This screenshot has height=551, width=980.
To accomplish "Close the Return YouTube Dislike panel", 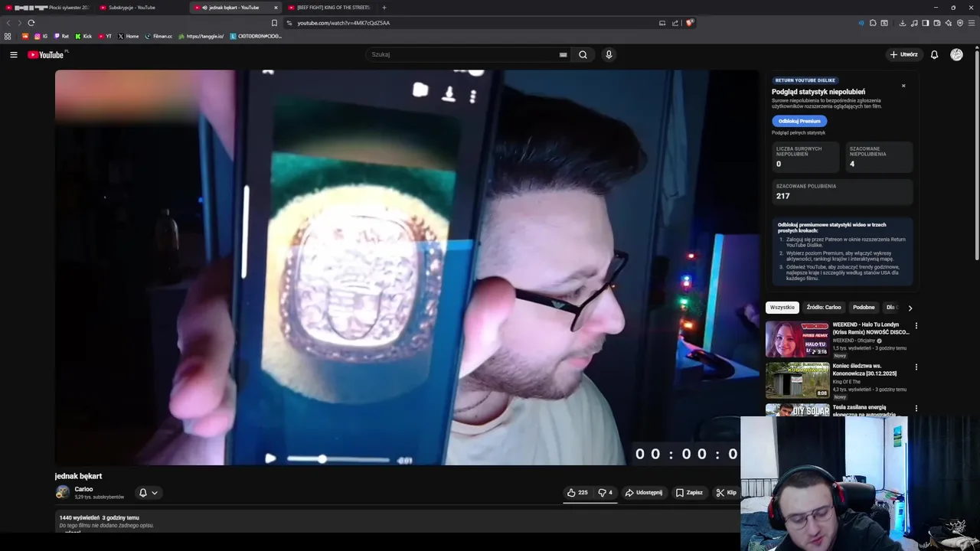I will click(903, 86).
